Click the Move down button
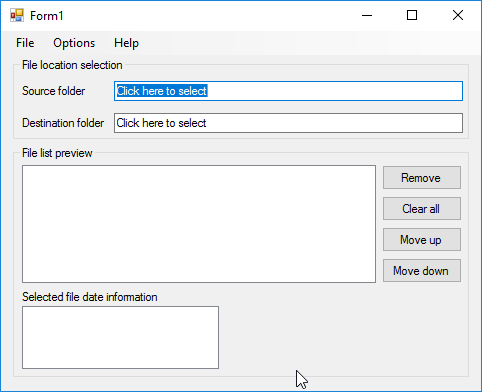Image resolution: width=482 pixels, height=392 pixels. 422,271
